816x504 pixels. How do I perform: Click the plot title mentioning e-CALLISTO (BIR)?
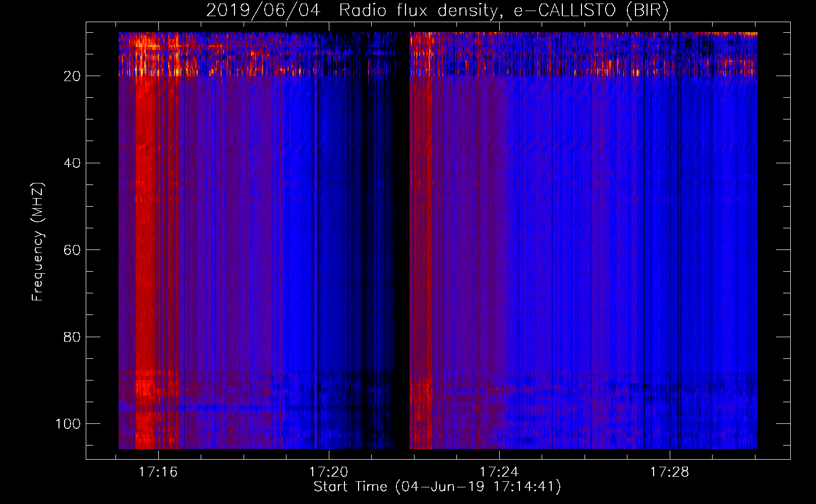click(437, 10)
